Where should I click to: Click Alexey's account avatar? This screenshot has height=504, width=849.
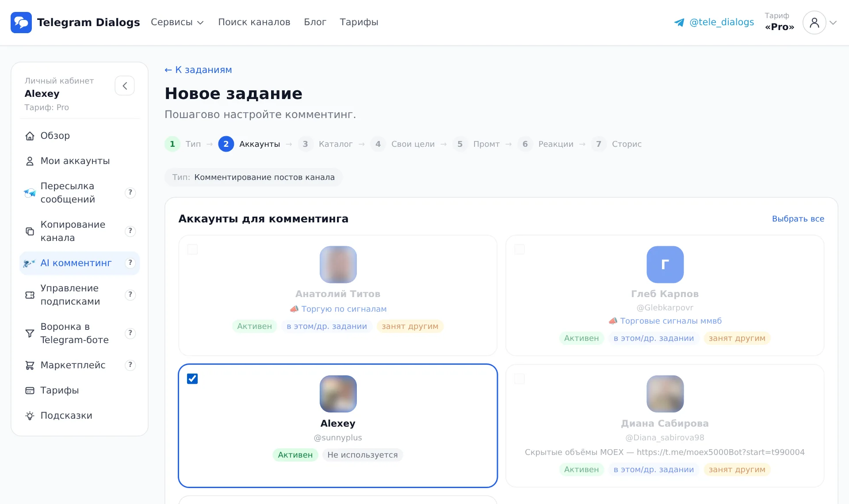[x=338, y=394]
